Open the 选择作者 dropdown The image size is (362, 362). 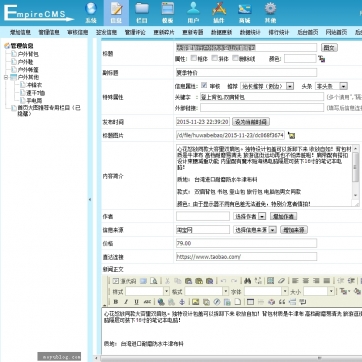coord(249,216)
